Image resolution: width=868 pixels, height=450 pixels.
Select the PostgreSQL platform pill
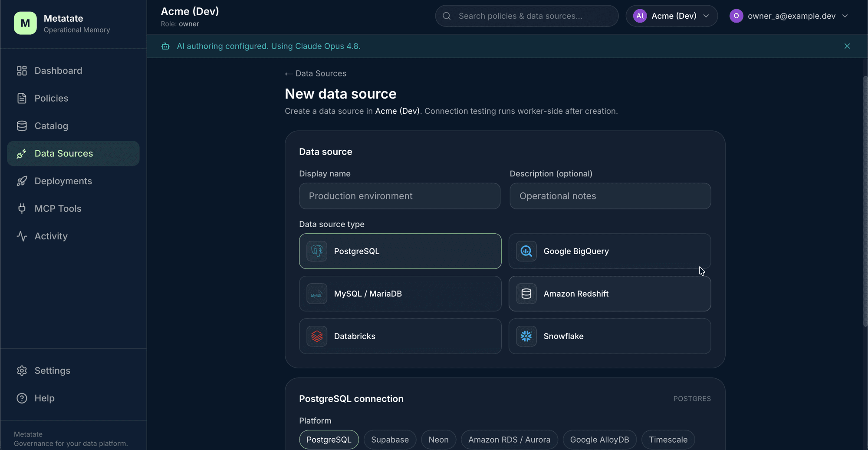(x=329, y=440)
